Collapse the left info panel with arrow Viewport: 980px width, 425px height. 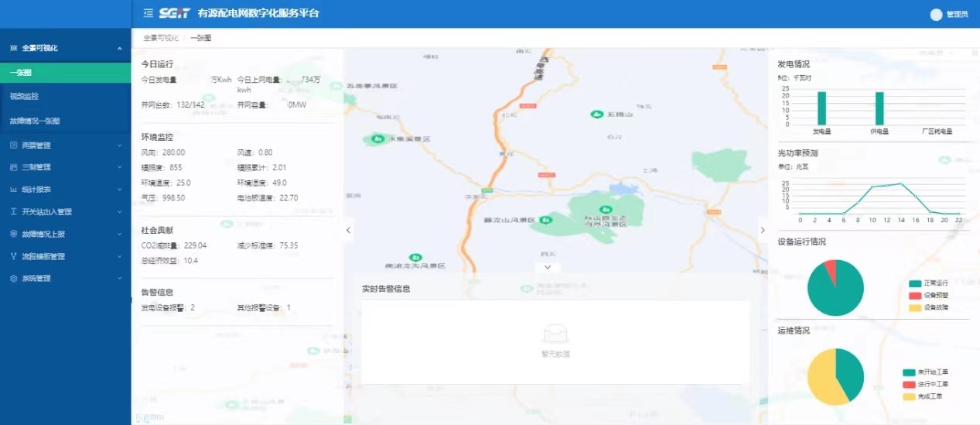tap(348, 230)
